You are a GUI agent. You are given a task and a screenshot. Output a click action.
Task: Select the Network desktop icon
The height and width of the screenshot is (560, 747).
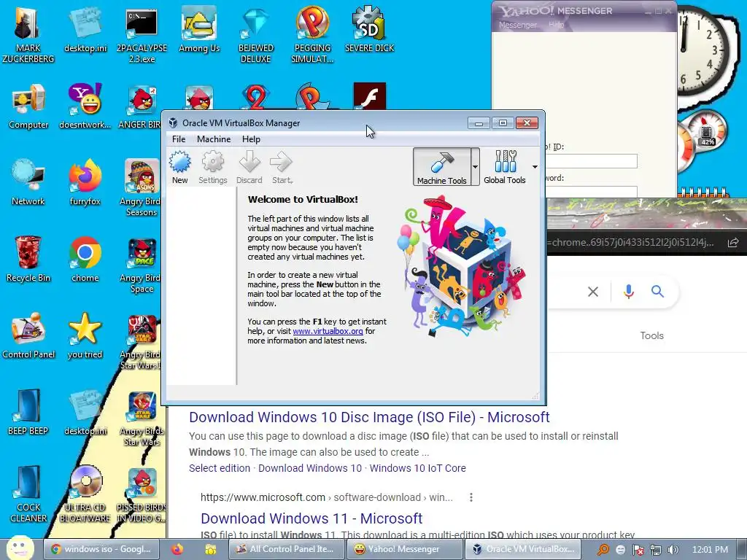click(x=28, y=183)
